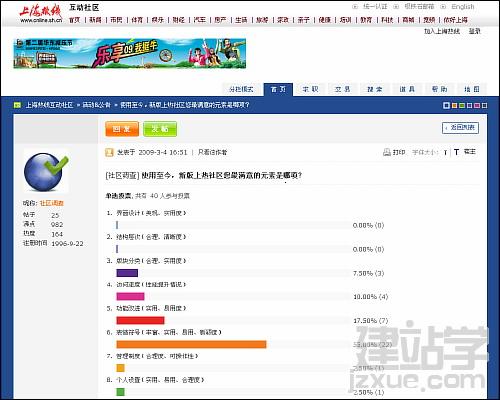Image resolution: width=500 pixels, height=400 pixels.
Task: Open the 登录 login link
Action: [474, 31]
